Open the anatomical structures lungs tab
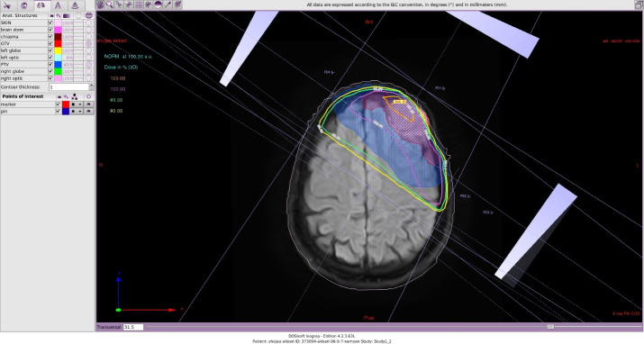Image resolution: width=644 pixels, height=344 pixels. click(41, 5)
